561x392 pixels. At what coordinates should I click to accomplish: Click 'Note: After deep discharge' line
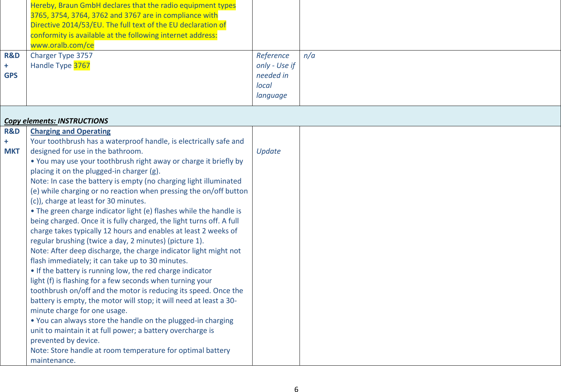tap(136, 251)
